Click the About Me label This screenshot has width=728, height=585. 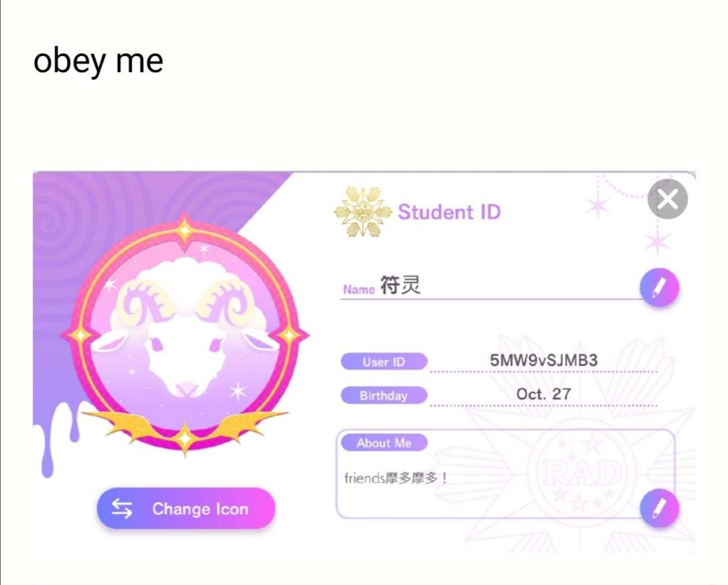tap(384, 443)
